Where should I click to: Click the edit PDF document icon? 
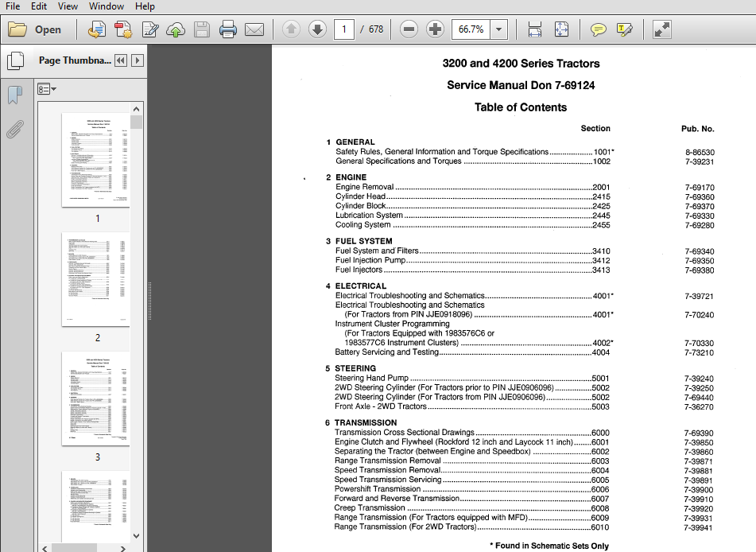click(150, 30)
